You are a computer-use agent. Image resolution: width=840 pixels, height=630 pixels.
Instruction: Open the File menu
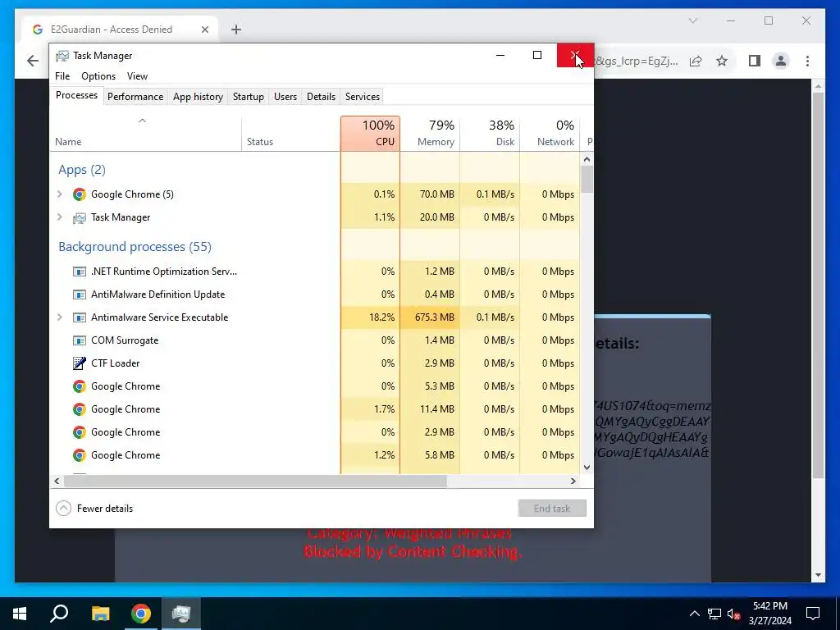[62, 76]
